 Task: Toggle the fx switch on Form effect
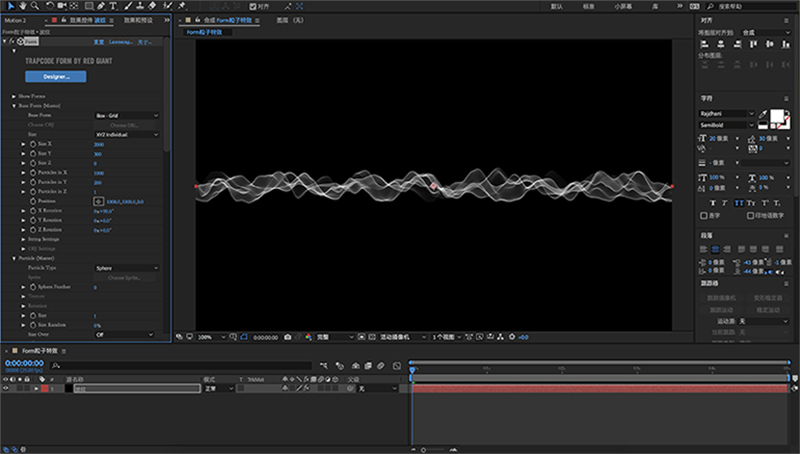coord(12,41)
